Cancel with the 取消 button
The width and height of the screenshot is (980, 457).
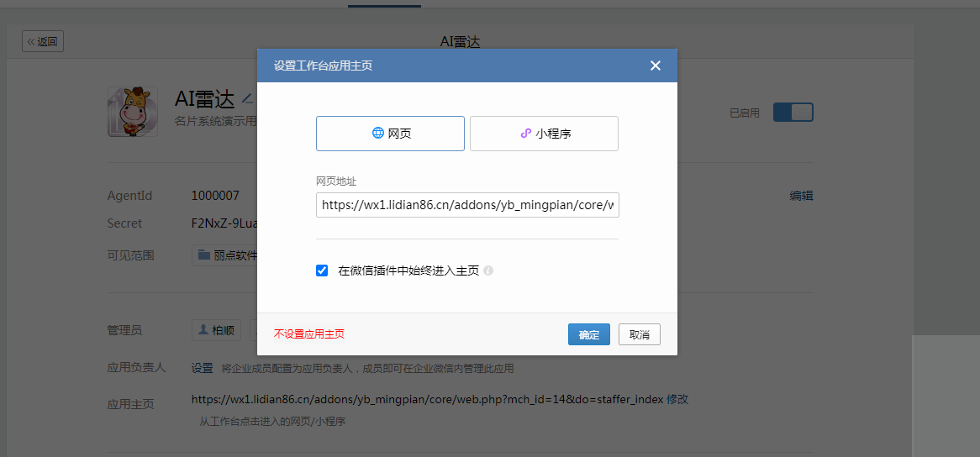640,334
